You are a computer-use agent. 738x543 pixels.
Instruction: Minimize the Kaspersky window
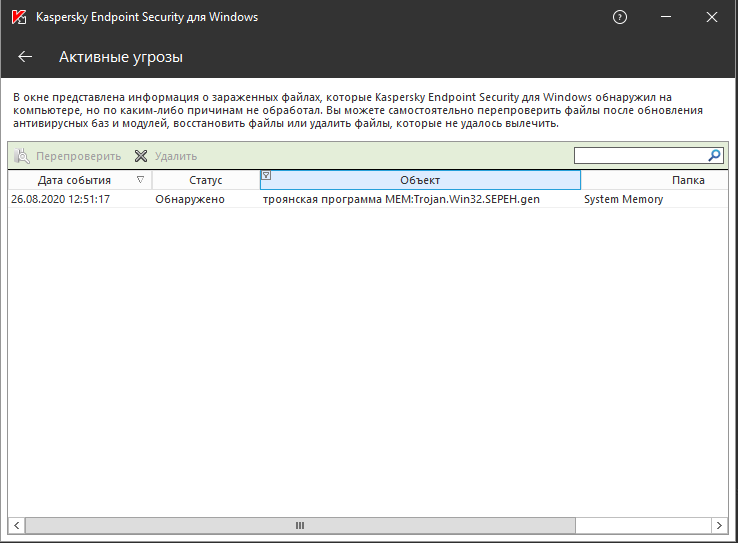[x=666, y=17]
